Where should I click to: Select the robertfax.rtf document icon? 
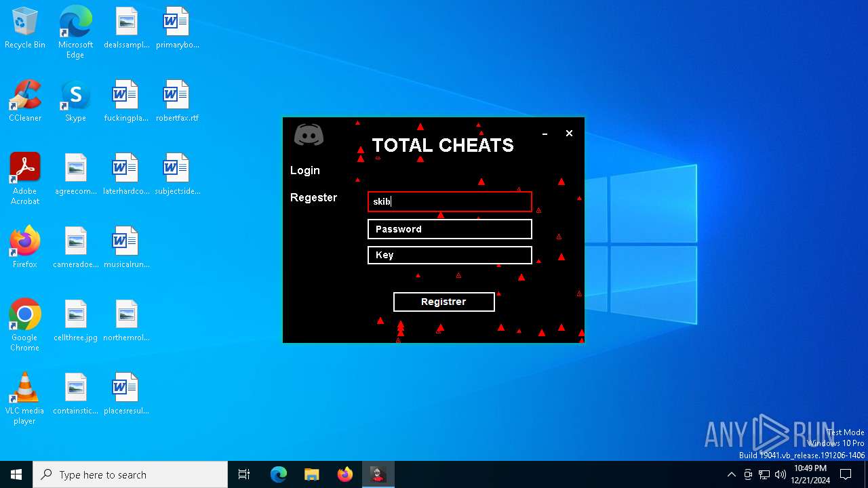click(x=177, y=101)
